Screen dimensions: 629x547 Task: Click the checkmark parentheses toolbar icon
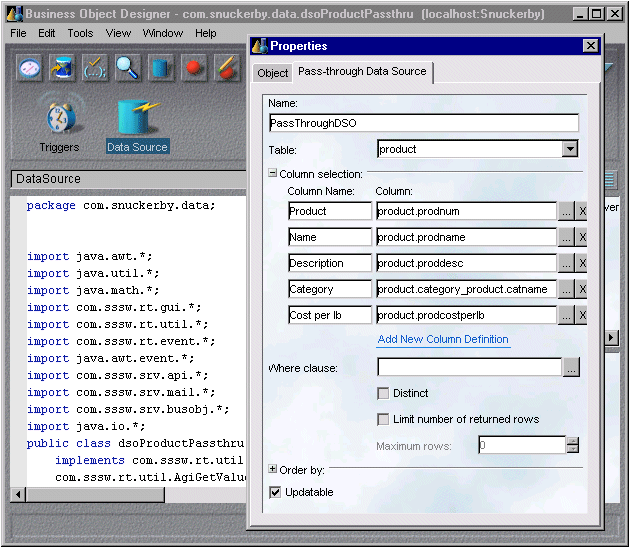coord(95,68)
